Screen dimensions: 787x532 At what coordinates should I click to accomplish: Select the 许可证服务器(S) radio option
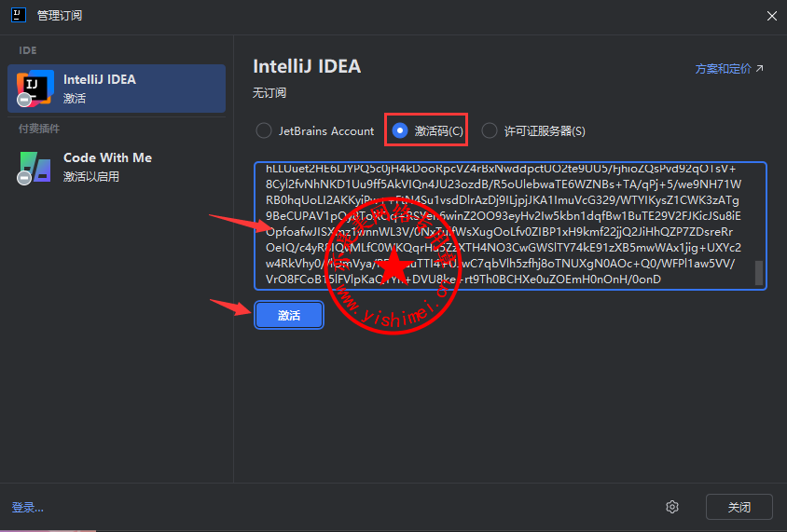(490, 131)
